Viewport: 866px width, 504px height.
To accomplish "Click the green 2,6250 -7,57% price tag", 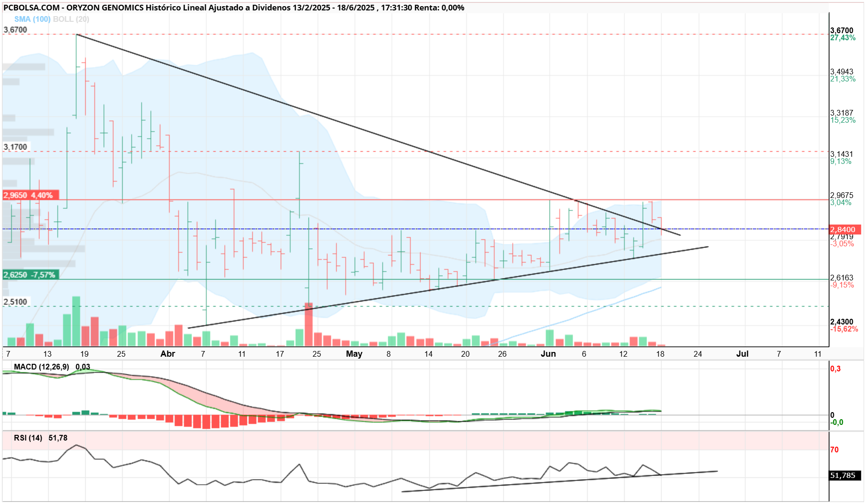I will [31, 275].
